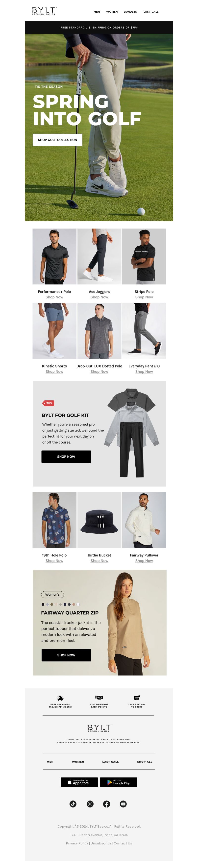Image resolution: width=198 pixels, height=868 pixels.
Task: Open the Facebook social icon
Action: click(107, 804)
